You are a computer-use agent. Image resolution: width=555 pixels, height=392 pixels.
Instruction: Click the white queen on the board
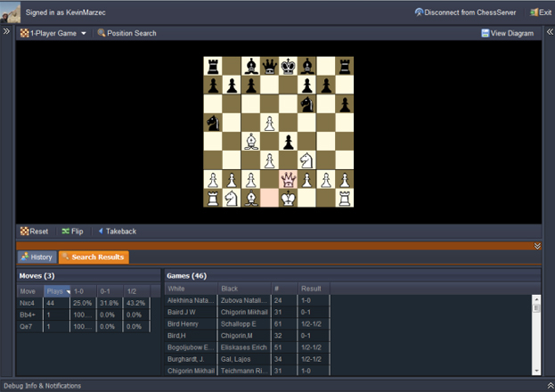tap(288, 179)
